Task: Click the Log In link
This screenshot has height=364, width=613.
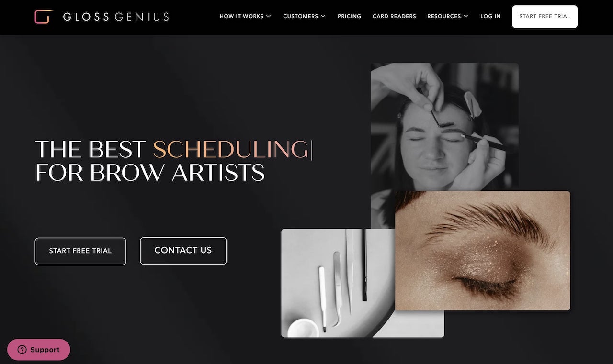Action: point(490,16)
